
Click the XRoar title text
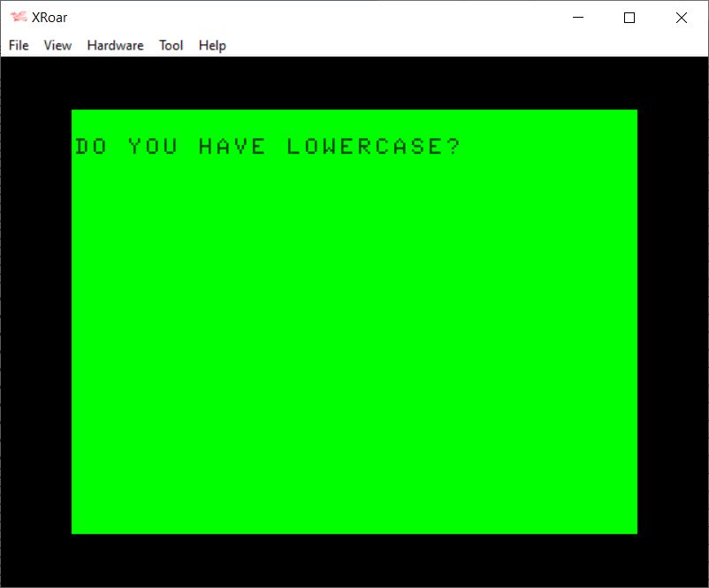[50, 18]
